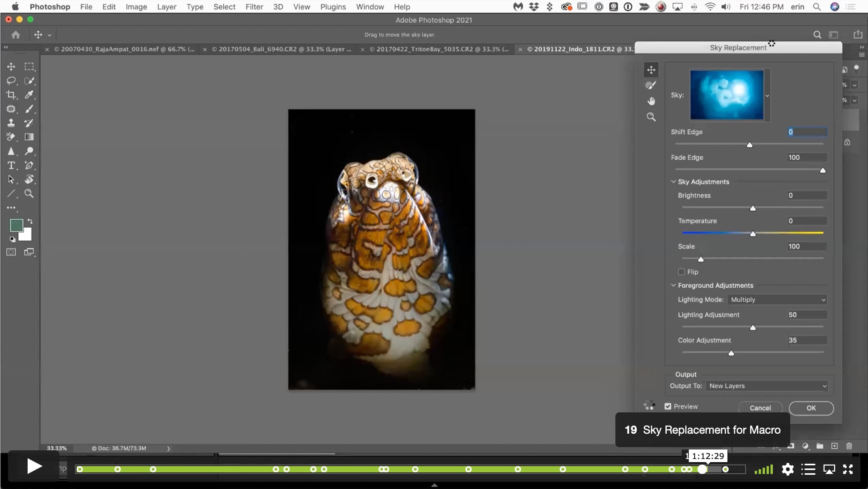Screen dimensions: 868x489
Task: Click the Cancel button
Action: pyautogui.click(x=760, y=408)
